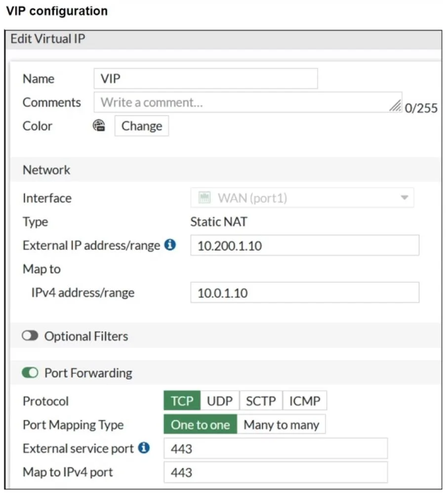Click the Name field containing VIP
Image resolution: width=448 pixels, height=493 pixels.
pyautogui.click(x=205, y=78)
